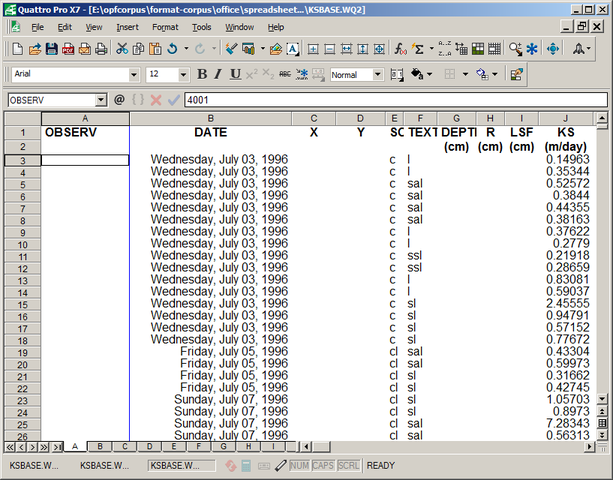Toggle the NUM lock indicator

[x=299, y=466]
